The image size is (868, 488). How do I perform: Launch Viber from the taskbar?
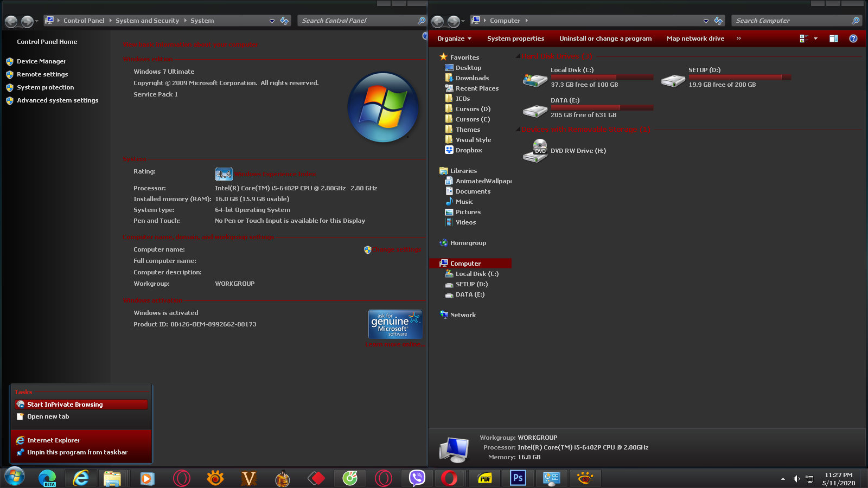pyautogui.click(x=417, y=478)
